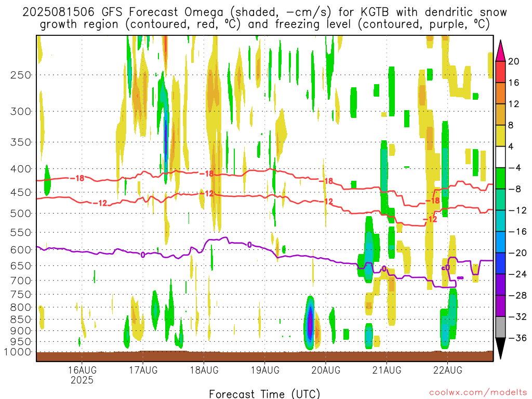Select the orange 12 to 16 colorbar swatch
The width and height of the screenshot is (532, 399).
[500, 94]
